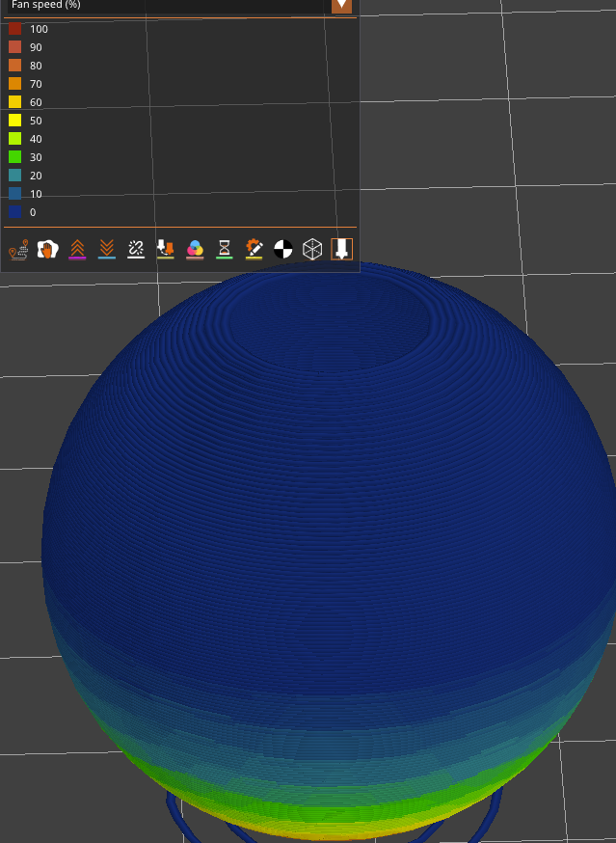This screenshot has height=843, width=616.
Task: Select the legend value "80"
Action: [36, 66]
